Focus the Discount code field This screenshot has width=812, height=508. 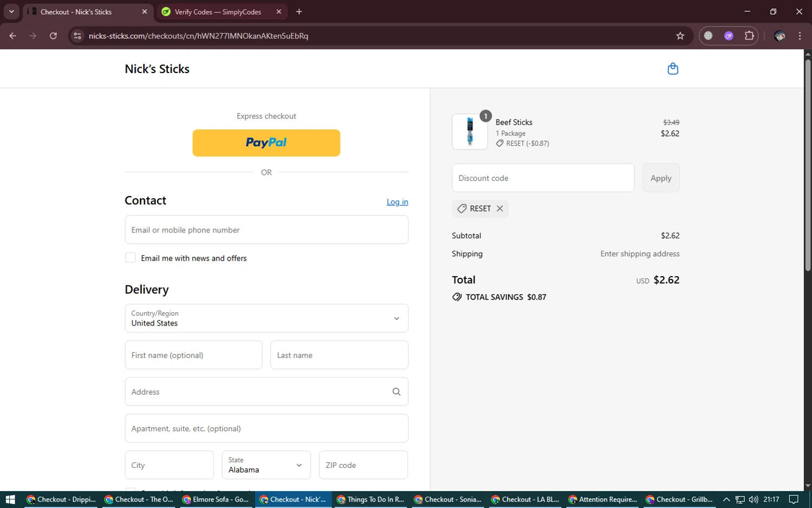[x=543, y=178]
